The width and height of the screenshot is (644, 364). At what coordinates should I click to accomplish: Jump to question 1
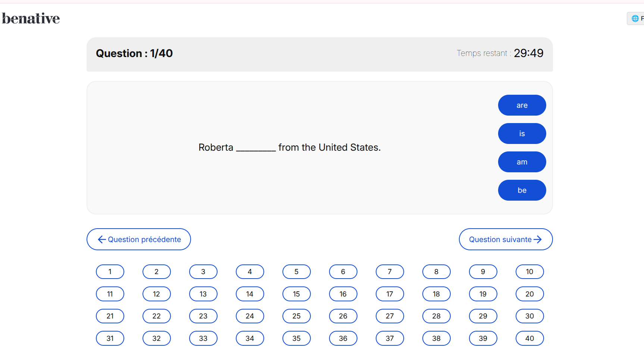110,272
